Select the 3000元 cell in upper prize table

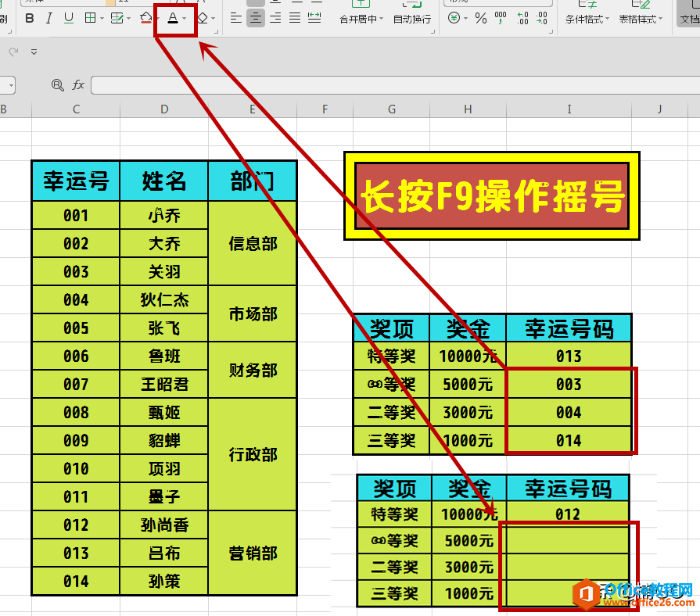[x=468, y=413]
